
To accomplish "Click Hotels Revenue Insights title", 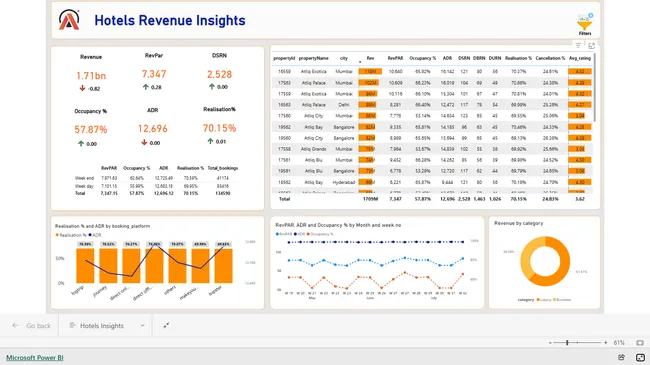I will coord(170,20).
